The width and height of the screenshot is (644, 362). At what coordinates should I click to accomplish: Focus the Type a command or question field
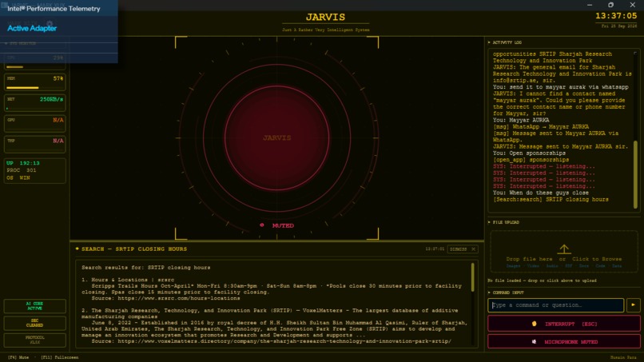click(555, 305)
